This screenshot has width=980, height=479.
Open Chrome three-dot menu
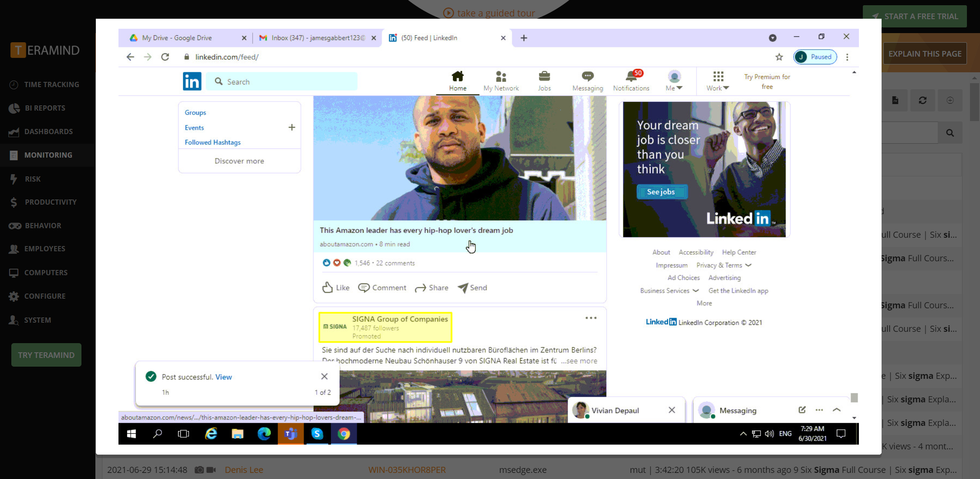[x=847, y=57]
